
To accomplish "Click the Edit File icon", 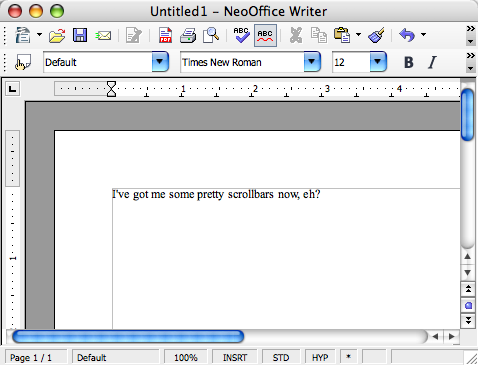I will tap(133, 35).
